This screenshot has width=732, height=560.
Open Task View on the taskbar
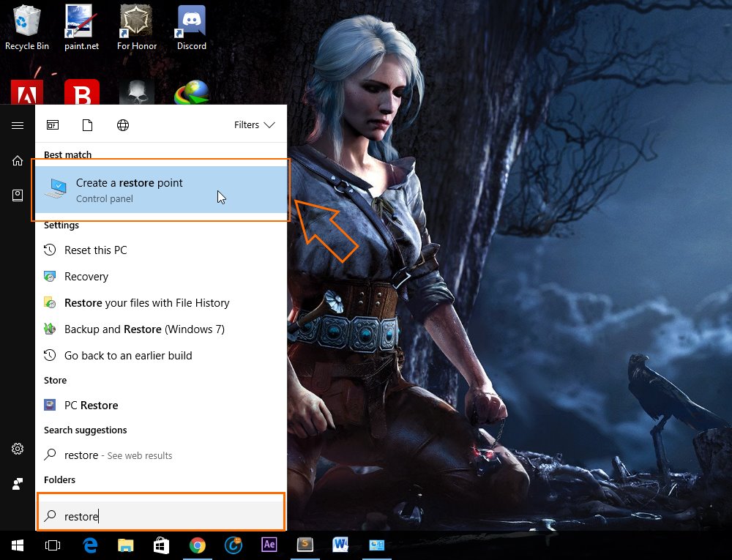53,545
